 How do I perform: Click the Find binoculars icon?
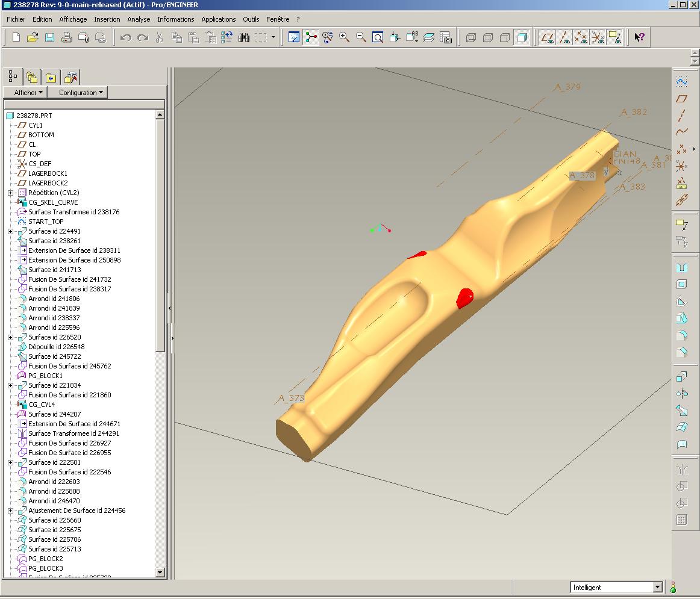tap(244, 37)
